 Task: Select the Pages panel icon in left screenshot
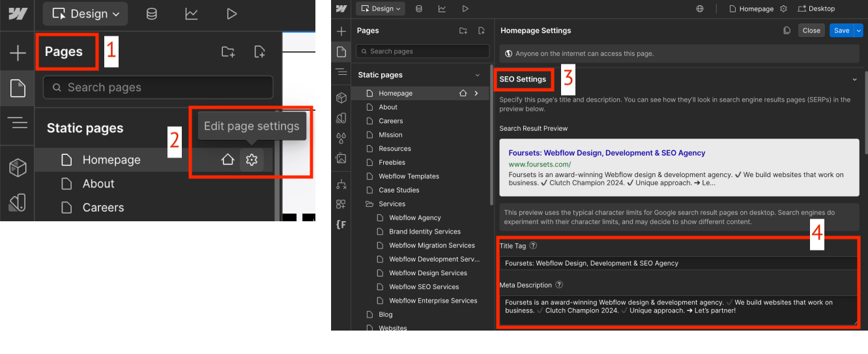[18, 88]
